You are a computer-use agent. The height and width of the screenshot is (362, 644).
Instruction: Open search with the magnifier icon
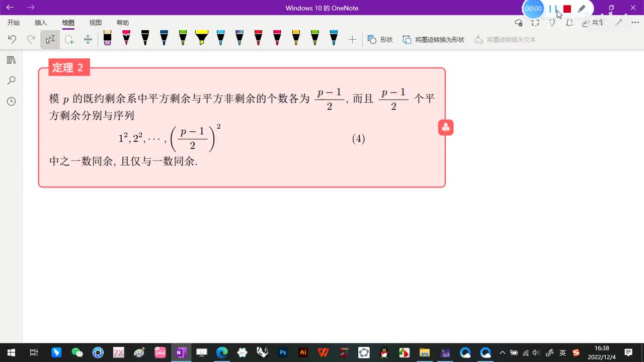[x=11, y=80]
